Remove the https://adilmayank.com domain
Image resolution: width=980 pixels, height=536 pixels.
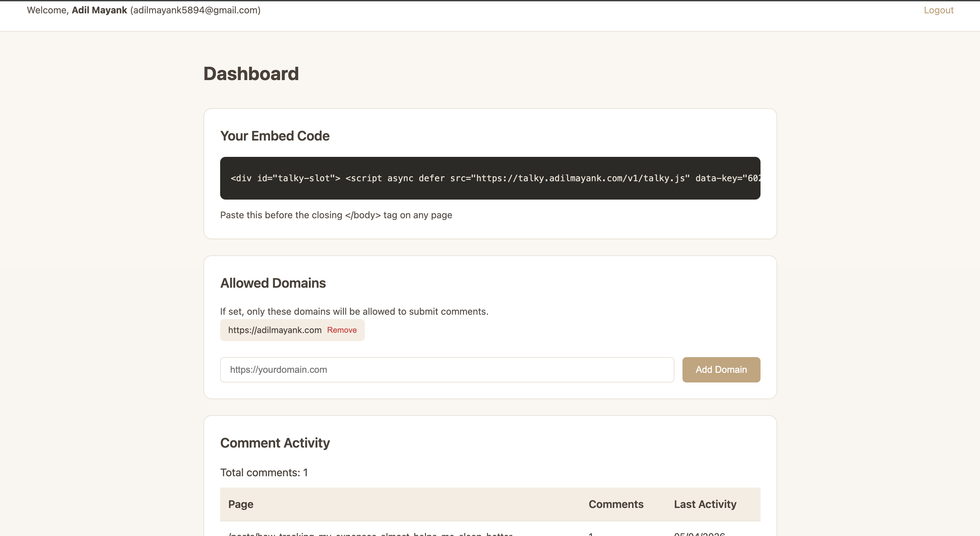pyautogui.click(x=342, y=330)
